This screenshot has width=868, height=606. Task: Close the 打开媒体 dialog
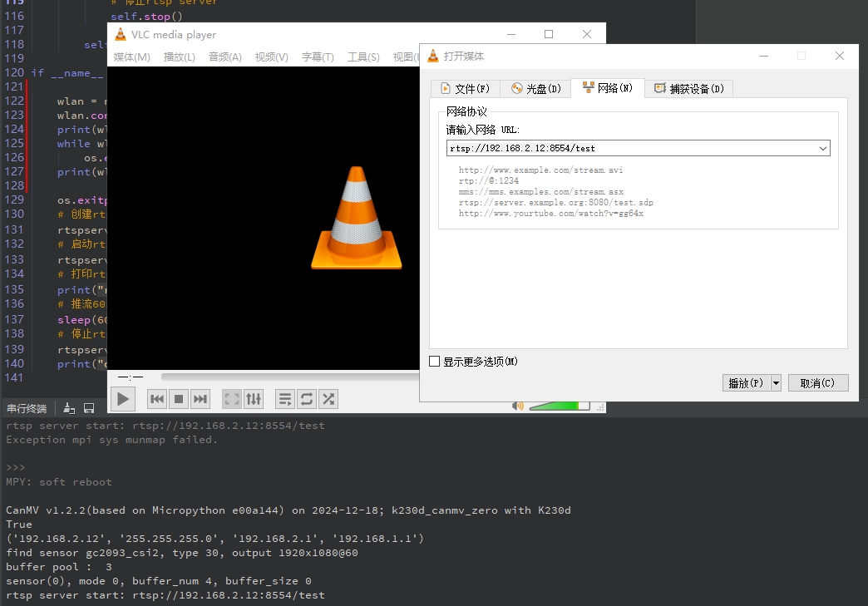click(x=840, y=56)
